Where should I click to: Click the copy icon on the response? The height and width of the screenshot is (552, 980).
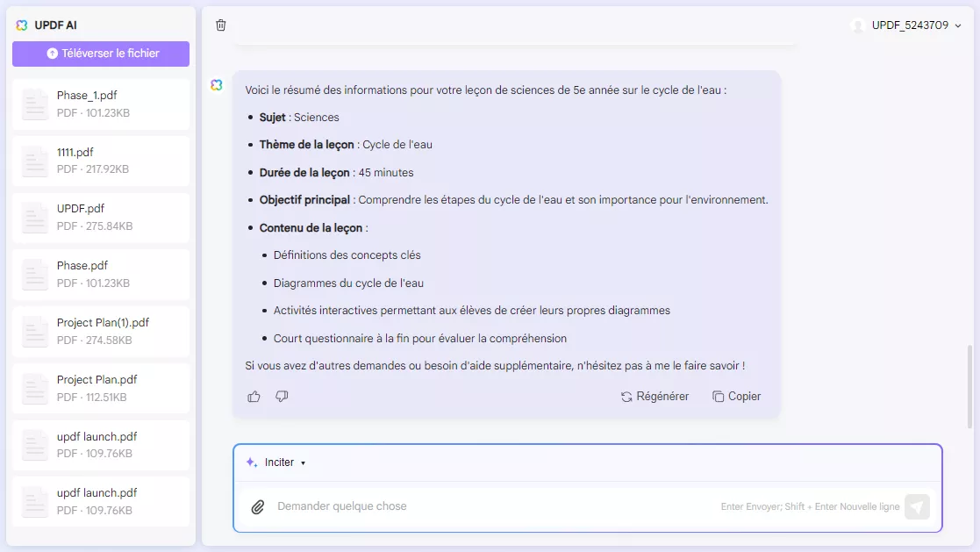715,396
